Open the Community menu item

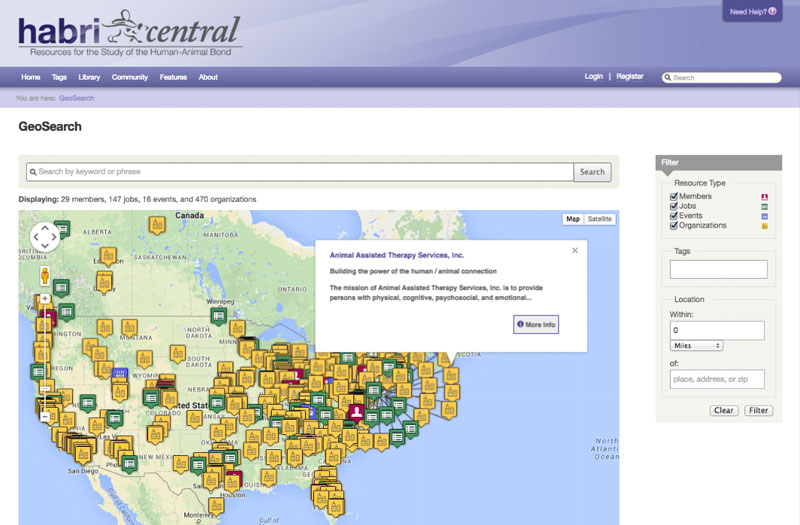[x=130, y=77]
